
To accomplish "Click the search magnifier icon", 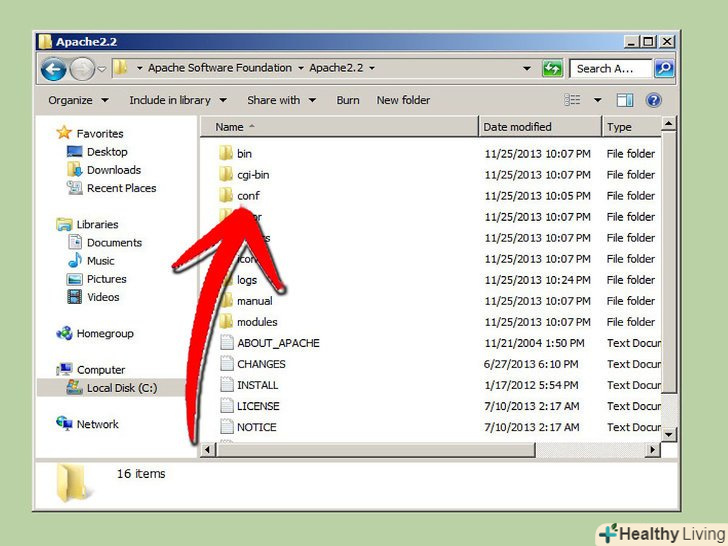I will click(x=663, y=69).
